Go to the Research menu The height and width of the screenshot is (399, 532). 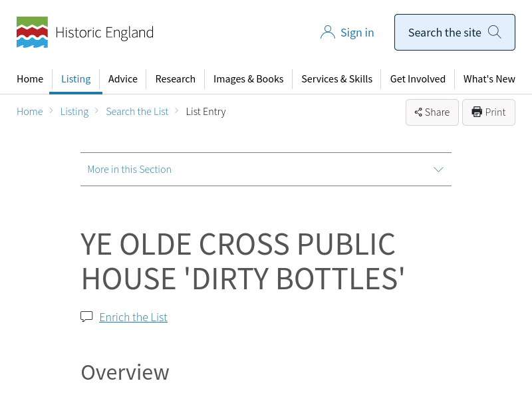pyautogui.click(x=176, y=79)
